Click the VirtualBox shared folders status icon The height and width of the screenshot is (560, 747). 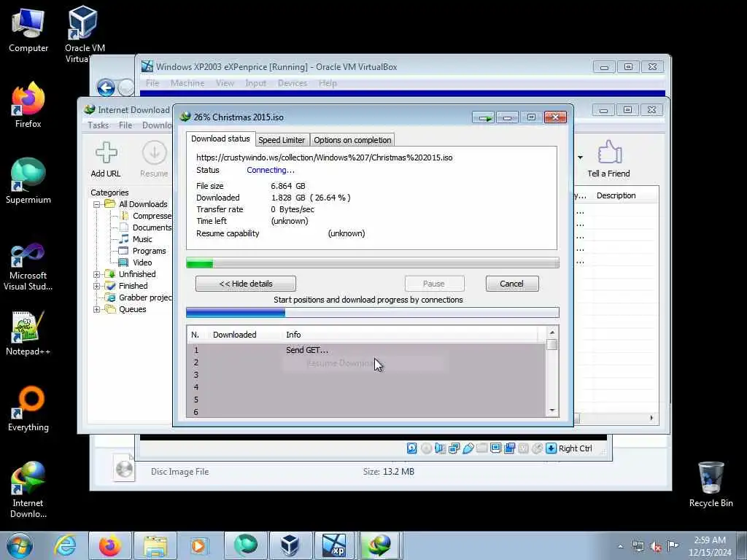tap(481, 448)
